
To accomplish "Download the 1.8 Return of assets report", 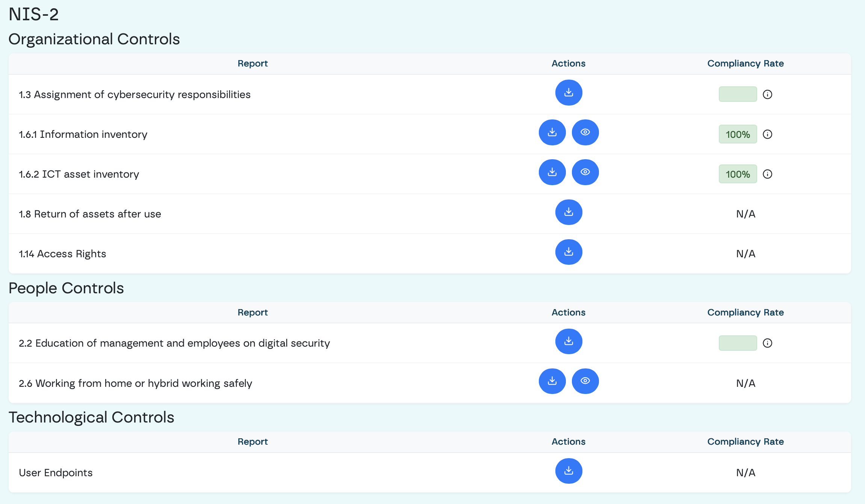I will (569, 212).
